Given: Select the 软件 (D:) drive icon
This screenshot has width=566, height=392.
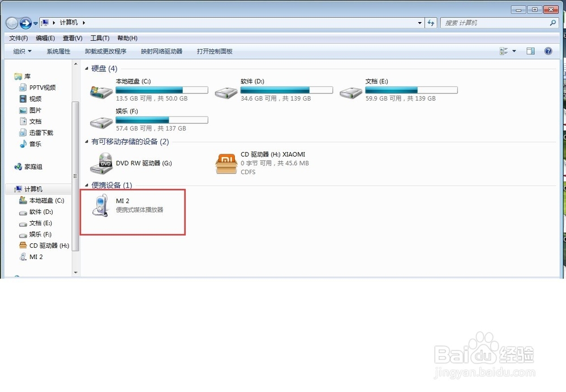Looking at the screenshot, I should point(226,93).
